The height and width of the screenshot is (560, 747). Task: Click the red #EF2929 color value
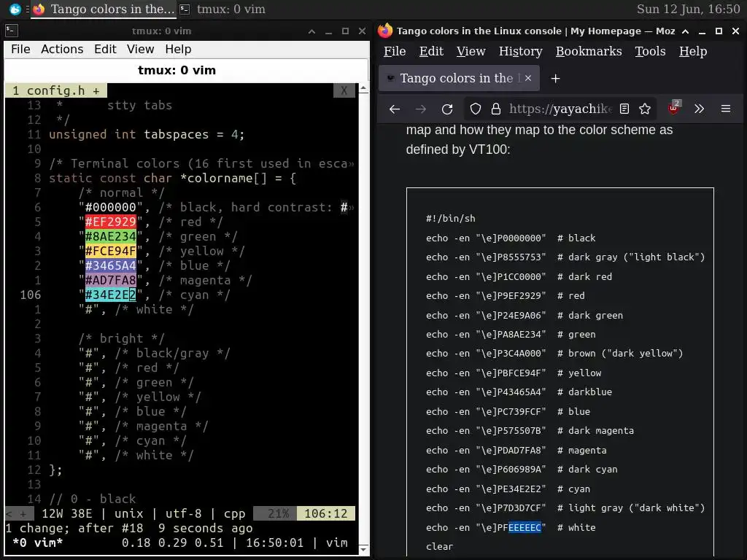pyautogui.click(x=111, y=222)
